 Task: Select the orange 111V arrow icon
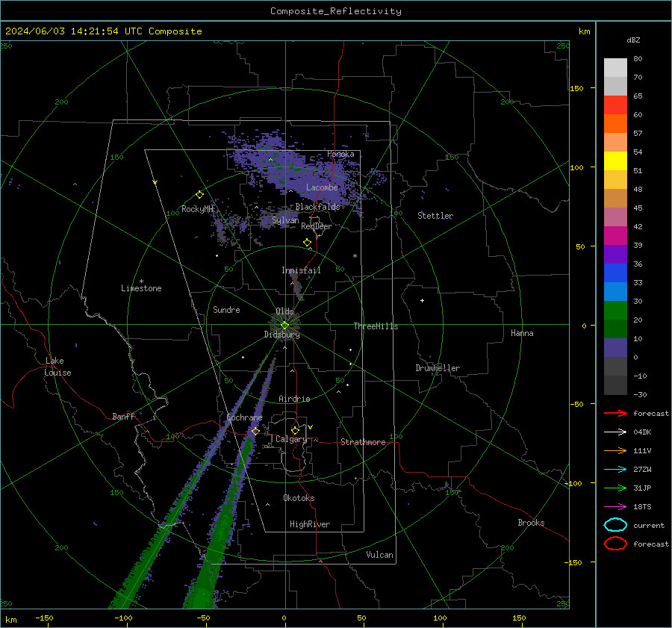point(615,450)
